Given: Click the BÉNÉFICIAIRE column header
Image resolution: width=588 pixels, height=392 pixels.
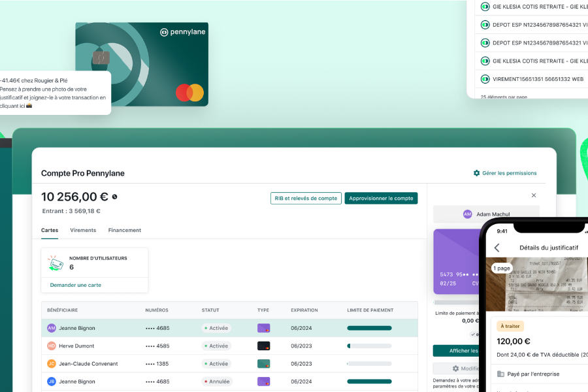Looking at the screenshot, I should point(62,310).
